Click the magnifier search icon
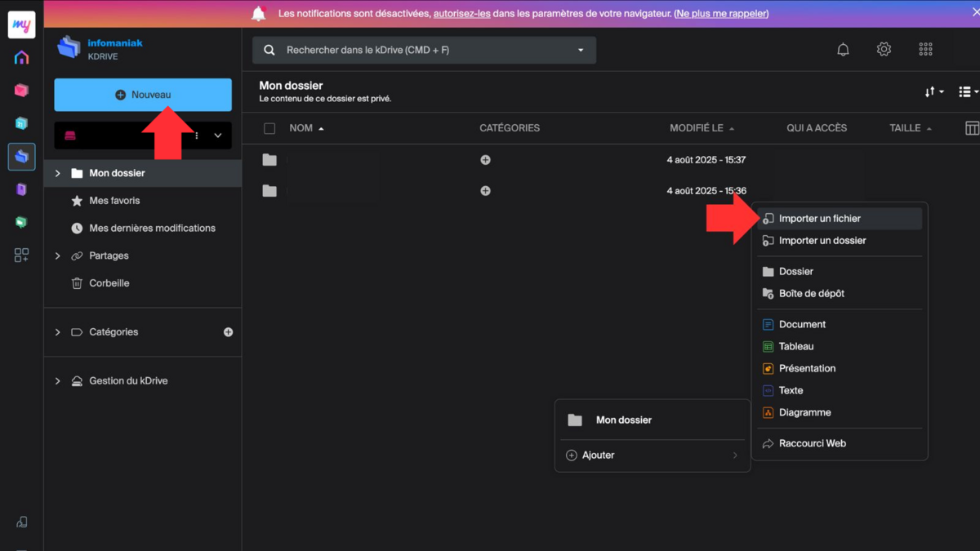Image resolution: width=980 pixels, height=551 pixels. 269,51
